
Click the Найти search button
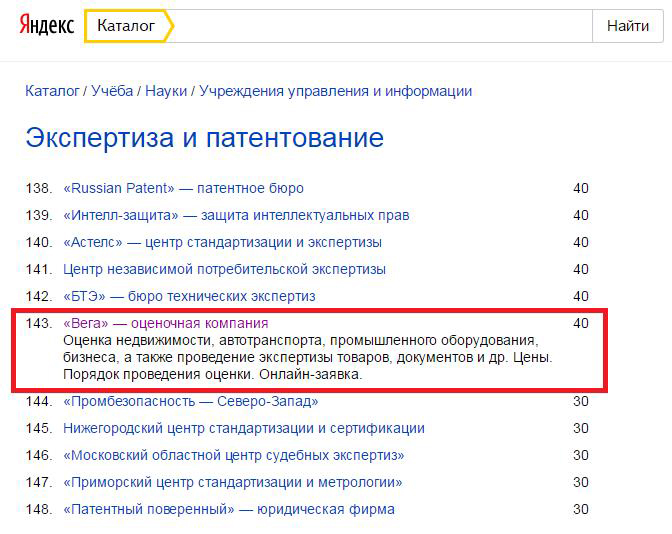point(628,26)
